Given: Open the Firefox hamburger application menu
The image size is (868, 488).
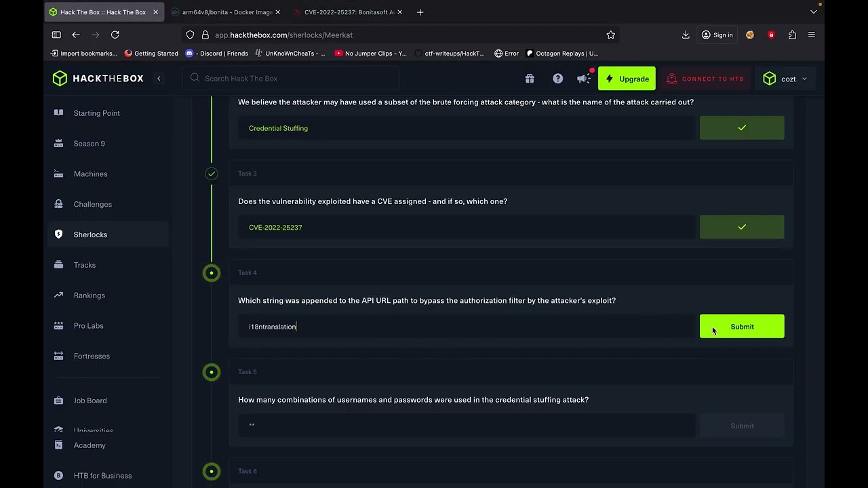Looking at the screenshot, I should click(812, 35).
